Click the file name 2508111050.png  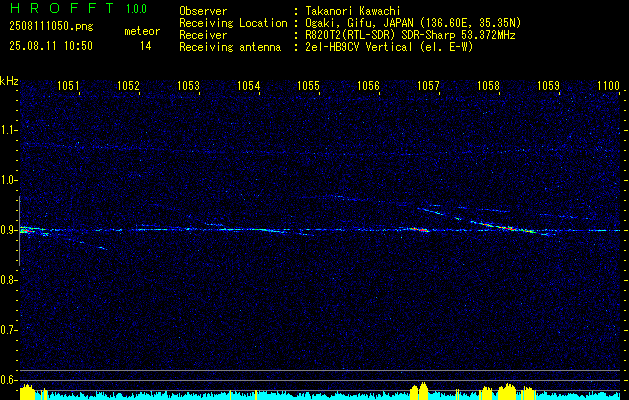51,26
